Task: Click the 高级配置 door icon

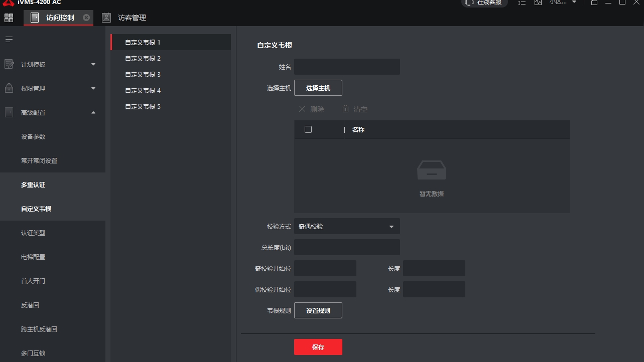Action: (x=9, y=112)
